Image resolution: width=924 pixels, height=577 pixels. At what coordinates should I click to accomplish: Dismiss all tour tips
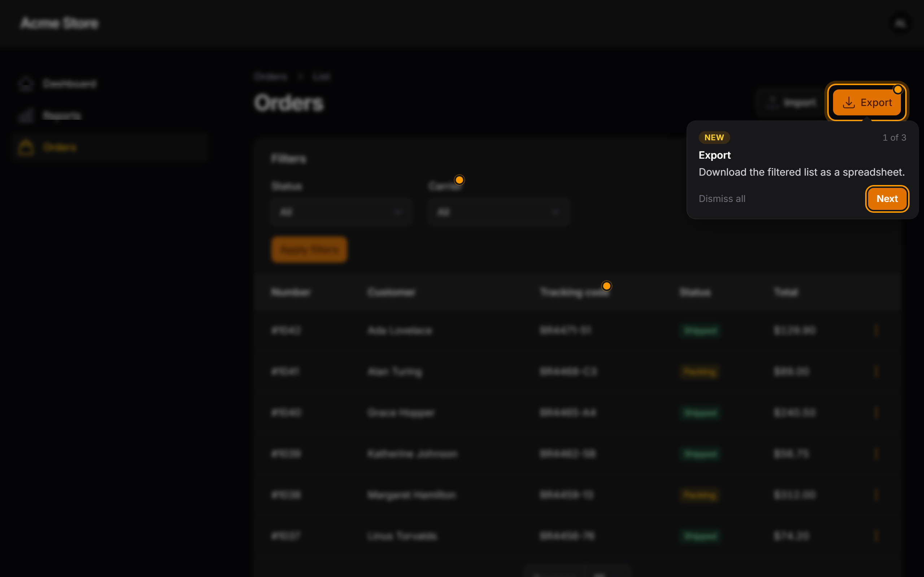pyautogui.click(x=722, y=199)
